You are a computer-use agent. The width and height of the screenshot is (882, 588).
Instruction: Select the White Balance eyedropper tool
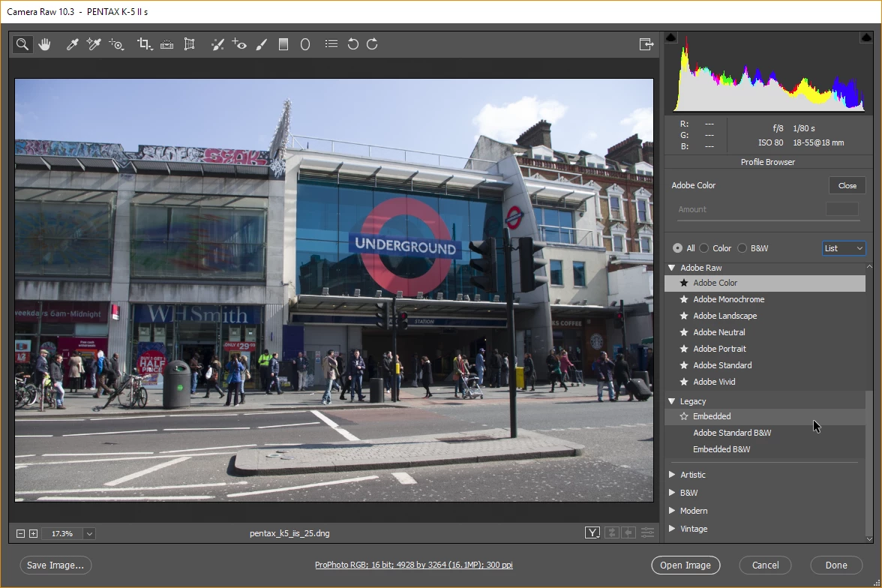coord(72,44)
